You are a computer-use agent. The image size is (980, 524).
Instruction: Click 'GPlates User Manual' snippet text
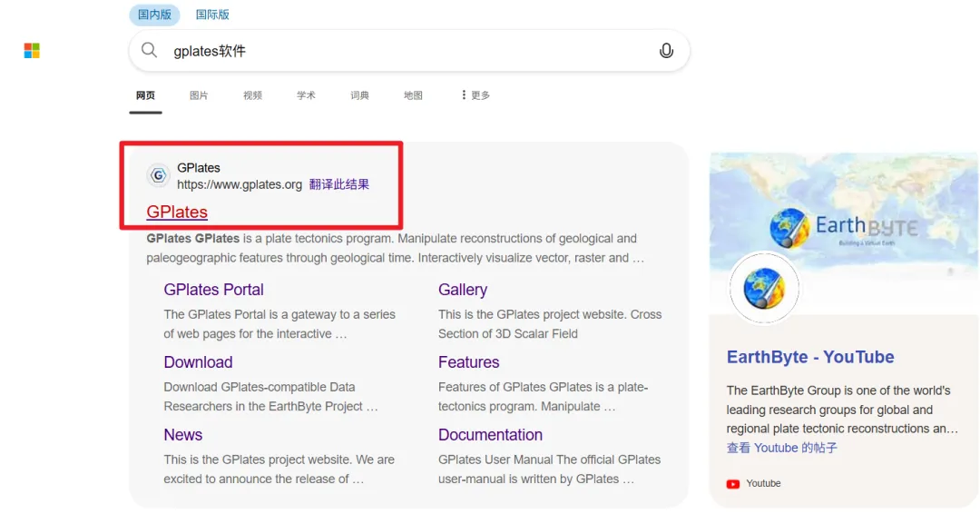coord(549,469)
